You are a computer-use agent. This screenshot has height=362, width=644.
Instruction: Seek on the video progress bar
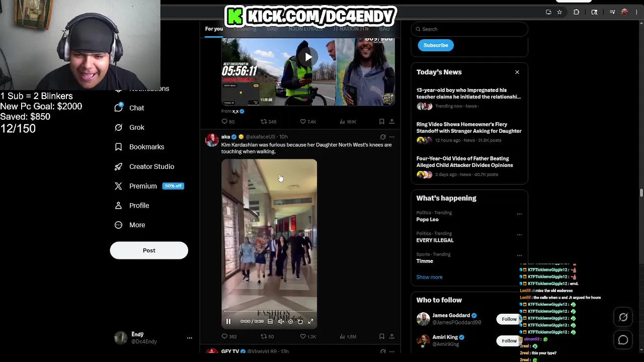tap(269, 311)
